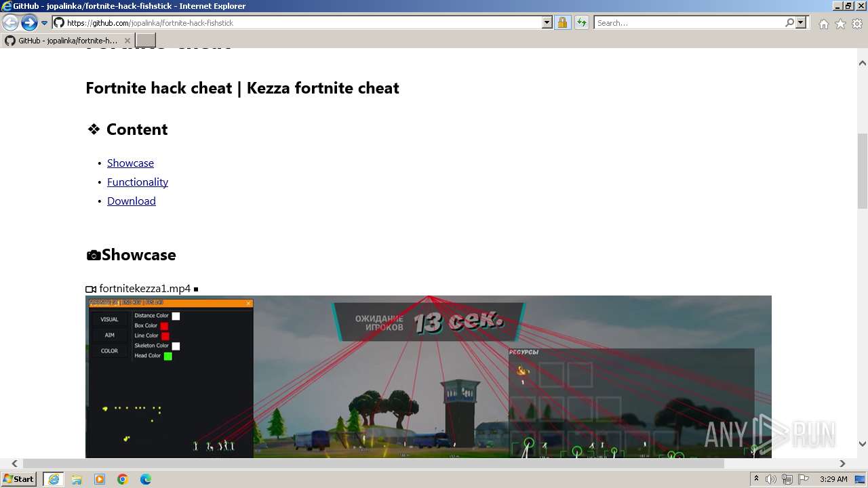Image resolution: width=868 pixels, height=488 pixels.
Task: Open the search provider dropdown
Action: [x=801, y=22]
